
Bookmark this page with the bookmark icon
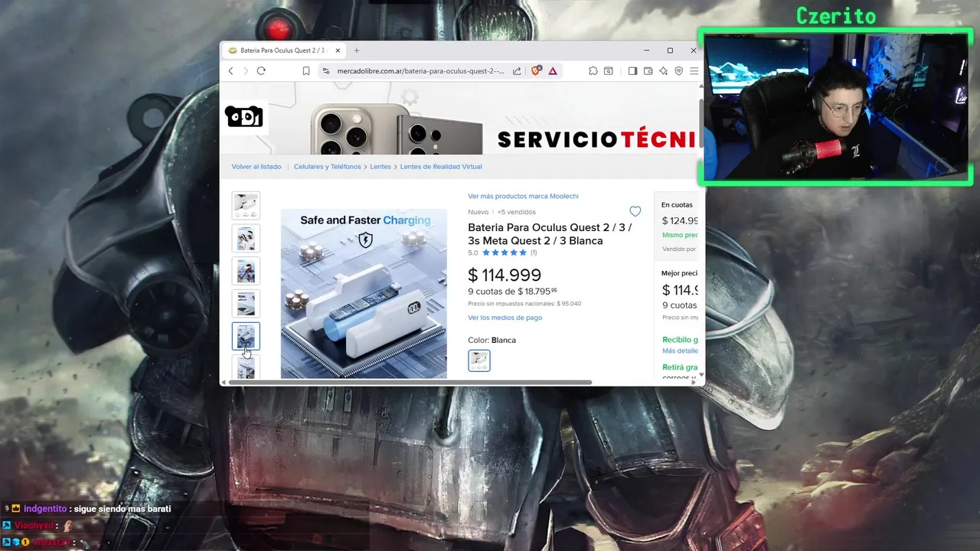(x=305, y=70)
